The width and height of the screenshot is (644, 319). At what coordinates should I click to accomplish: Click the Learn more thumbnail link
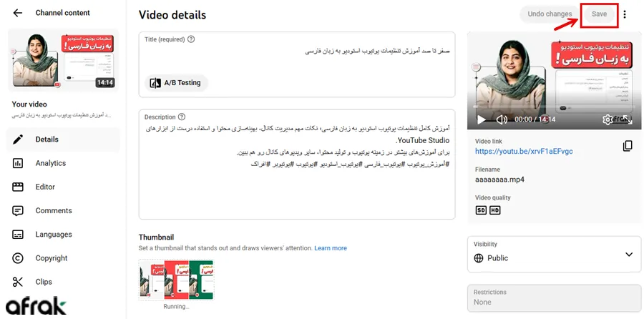(x=331, y=248)
